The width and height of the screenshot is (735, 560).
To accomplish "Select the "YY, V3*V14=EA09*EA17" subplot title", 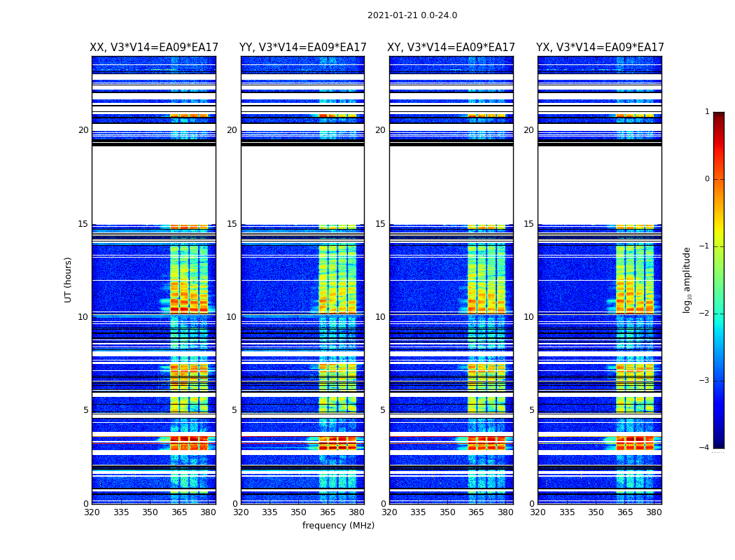I will click(x=303, y=48).
